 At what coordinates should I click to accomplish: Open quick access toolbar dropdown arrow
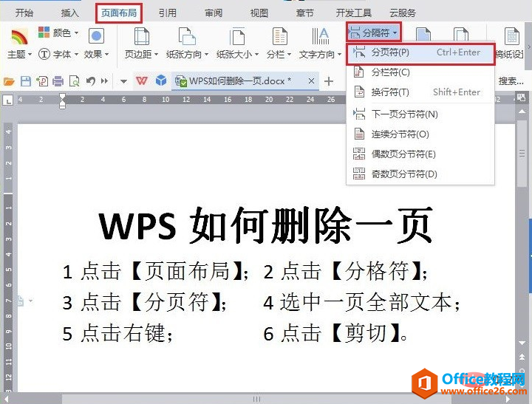(124, 81)
